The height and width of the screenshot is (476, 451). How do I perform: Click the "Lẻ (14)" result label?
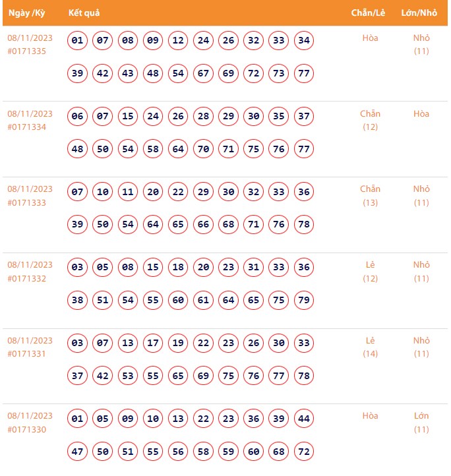pos(370,347)
